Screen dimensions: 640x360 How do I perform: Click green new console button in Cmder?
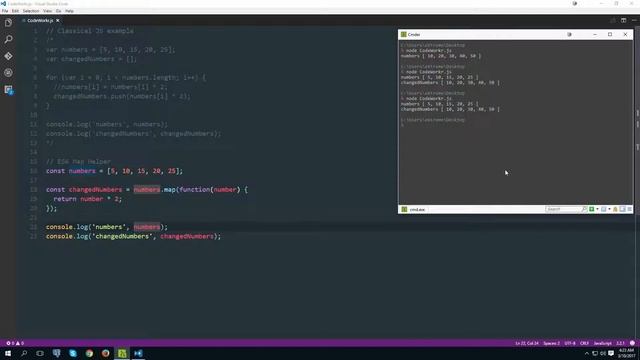click(591, 209)
